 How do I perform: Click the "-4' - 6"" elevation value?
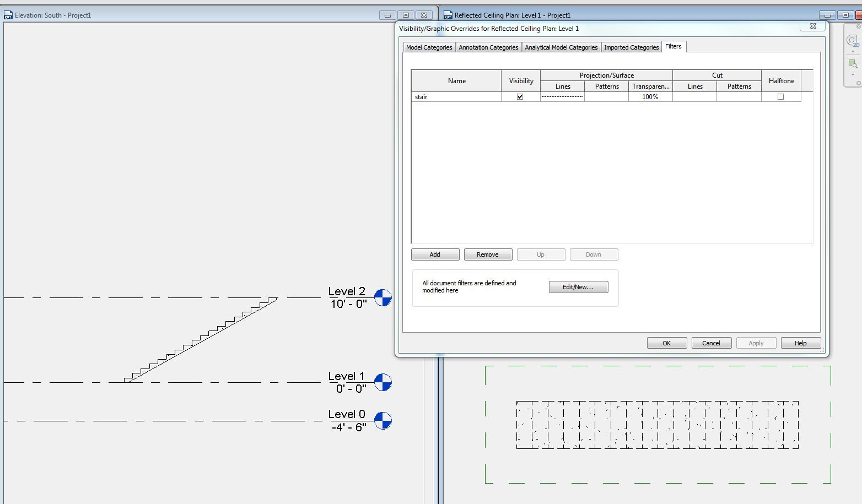point(349,427)
